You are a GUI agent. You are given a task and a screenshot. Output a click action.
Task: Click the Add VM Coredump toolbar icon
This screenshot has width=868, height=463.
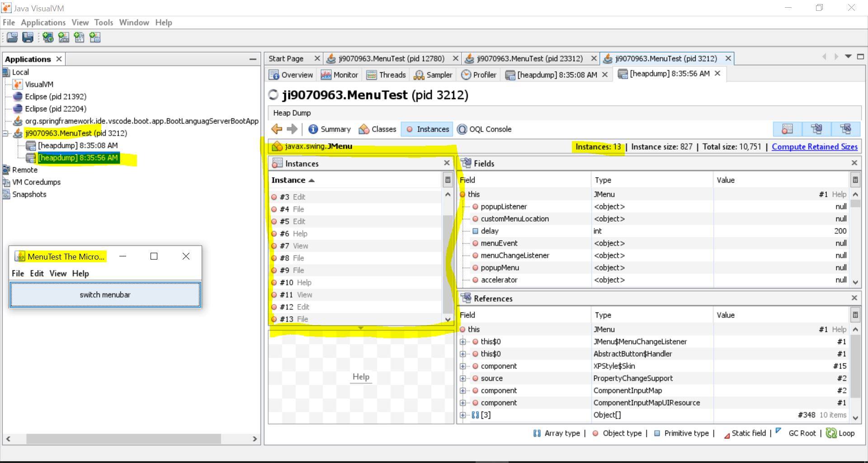[79, 38]
